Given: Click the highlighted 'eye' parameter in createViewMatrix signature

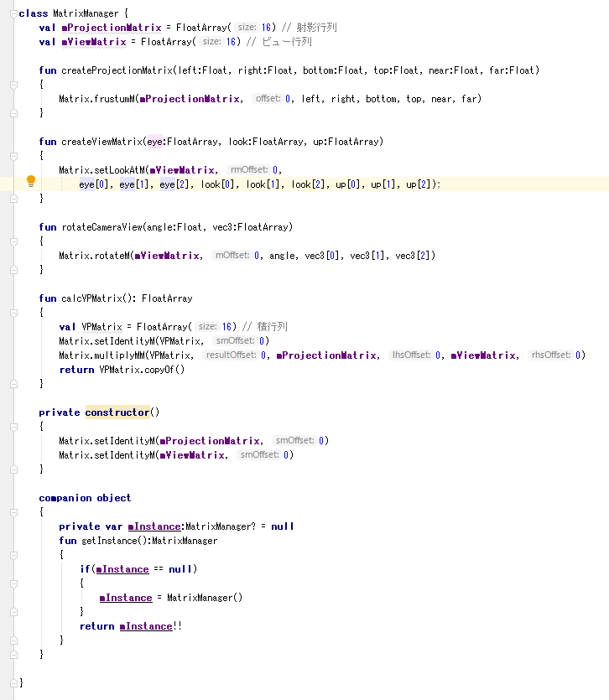Looking at the screenshot, I should coord(154,142).
